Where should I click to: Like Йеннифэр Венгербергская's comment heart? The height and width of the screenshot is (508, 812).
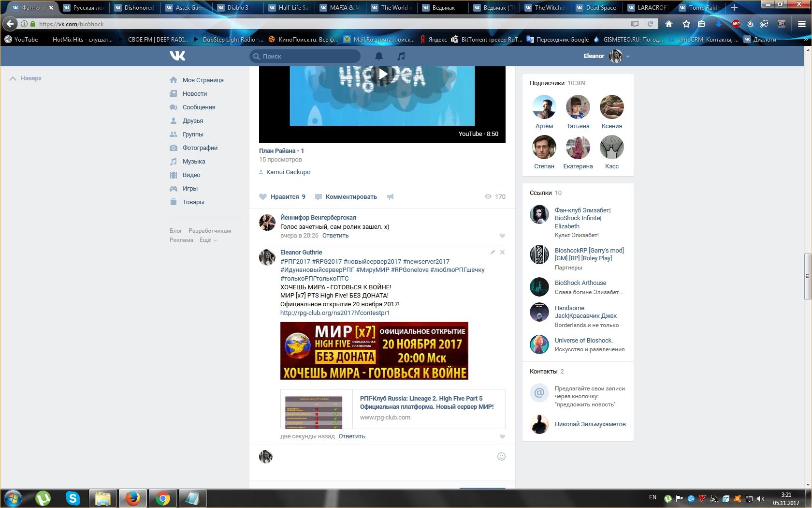coord(502,236)
